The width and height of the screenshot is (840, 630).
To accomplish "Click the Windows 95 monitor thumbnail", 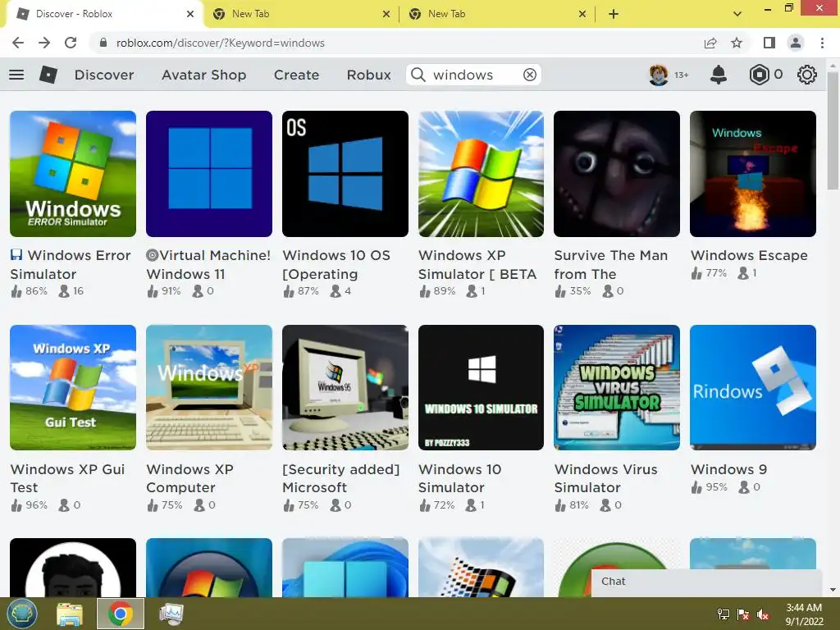I will [x=345, y=387].
